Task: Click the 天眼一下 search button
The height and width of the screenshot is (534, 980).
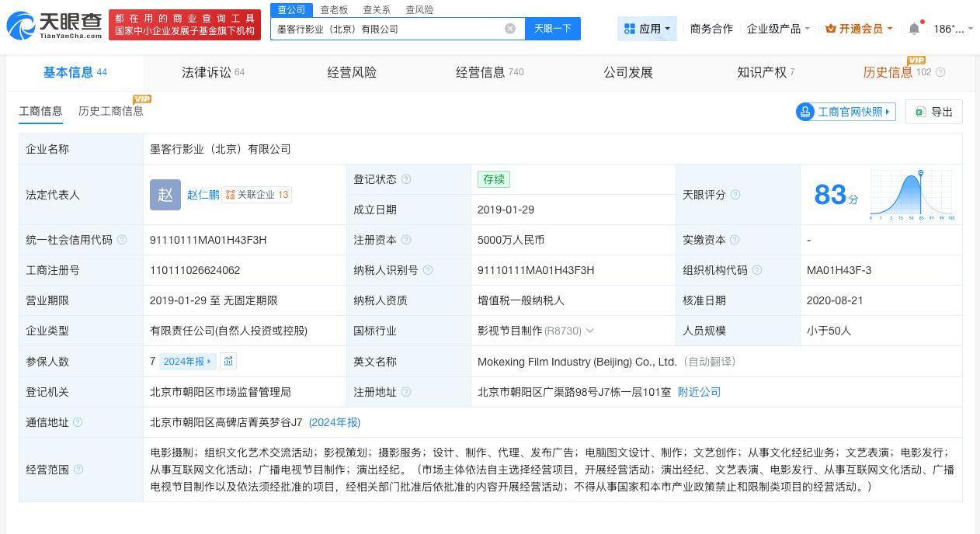Action: (x=553, y=29)
